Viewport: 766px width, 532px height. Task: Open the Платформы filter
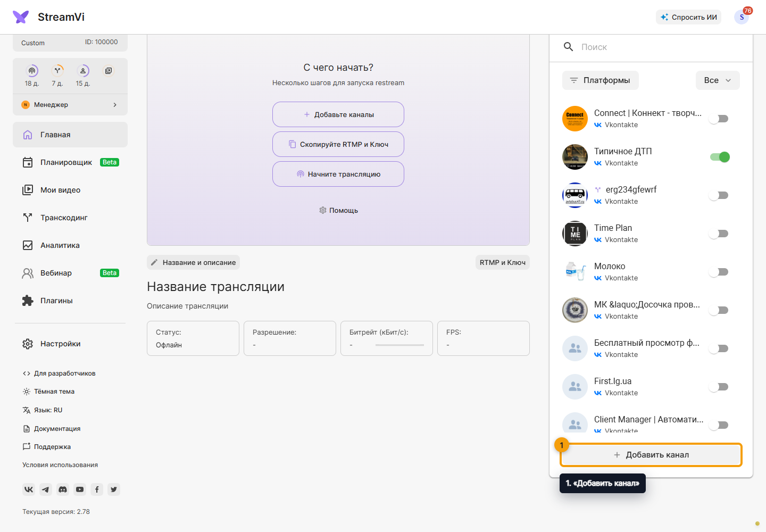(x=601, y=80)
